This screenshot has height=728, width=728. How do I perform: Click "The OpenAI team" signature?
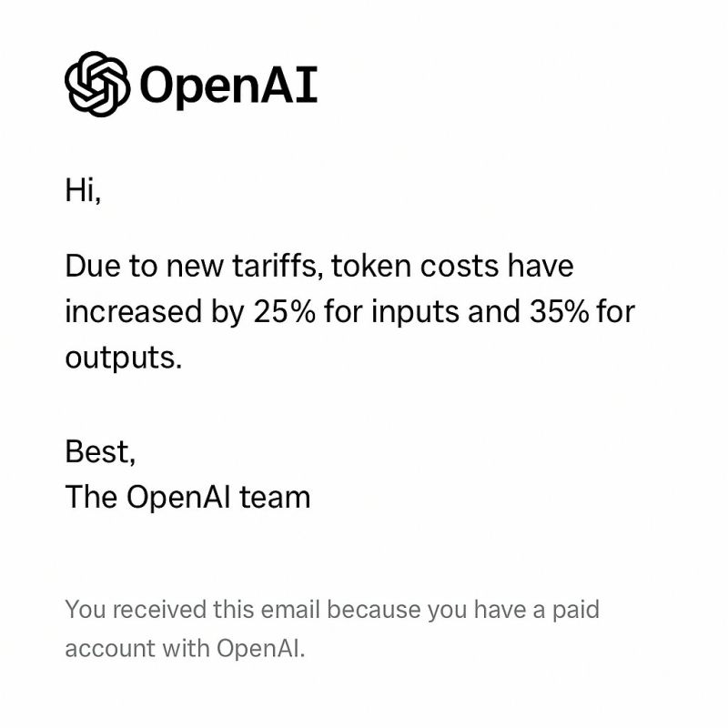pos(187,497)
